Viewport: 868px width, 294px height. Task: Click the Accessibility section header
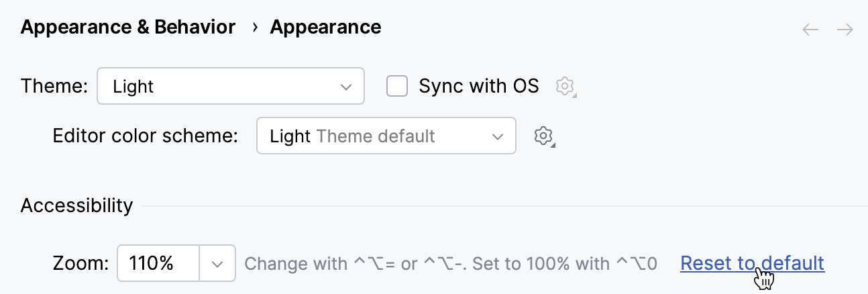coord(76,205)
